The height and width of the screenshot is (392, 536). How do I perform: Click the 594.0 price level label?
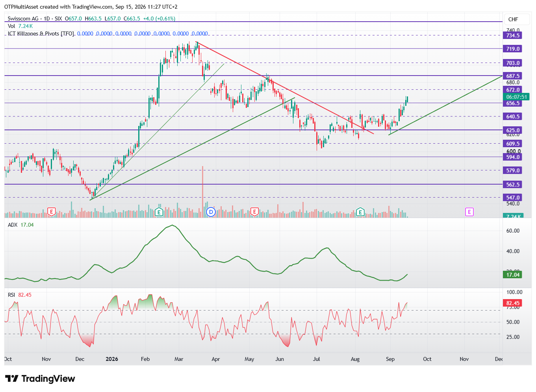(x=513, y=157)
